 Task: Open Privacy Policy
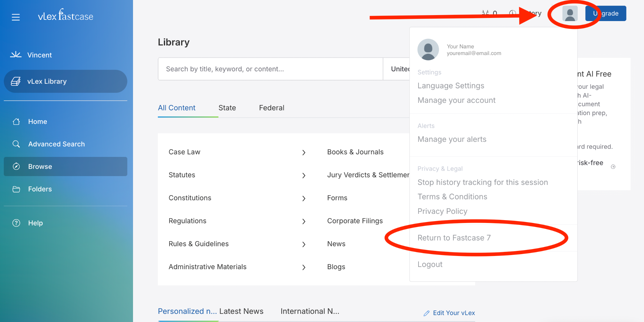click(442, 211)
